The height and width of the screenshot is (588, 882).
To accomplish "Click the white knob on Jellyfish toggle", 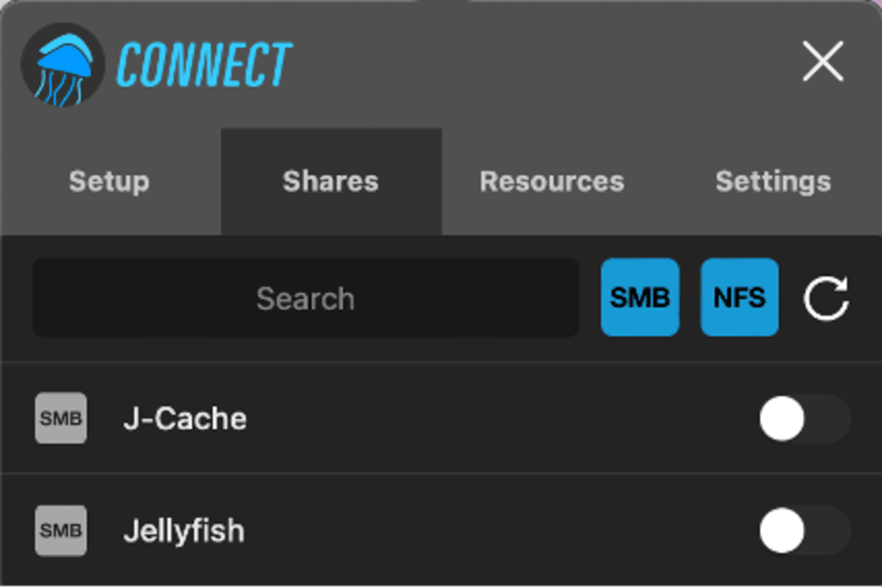I will pos(782,531).
